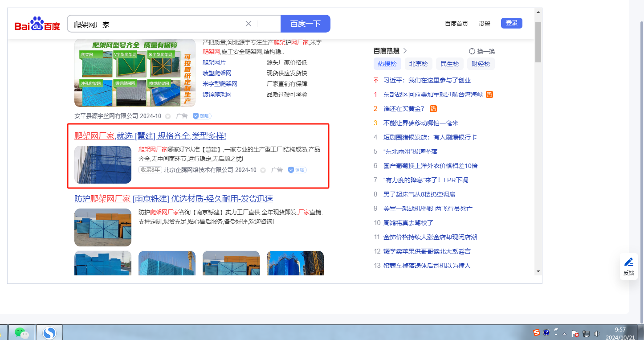
Task: Select the 财经榜 tab
Action: [x=481, y=64]
